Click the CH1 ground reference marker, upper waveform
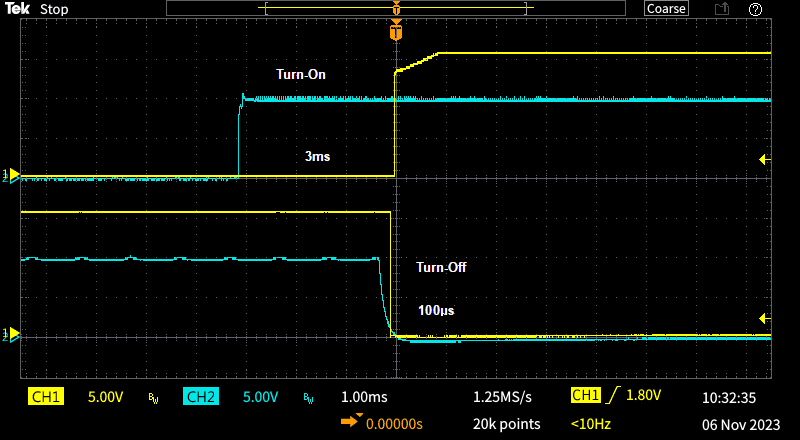 click(x=12, y=174)
